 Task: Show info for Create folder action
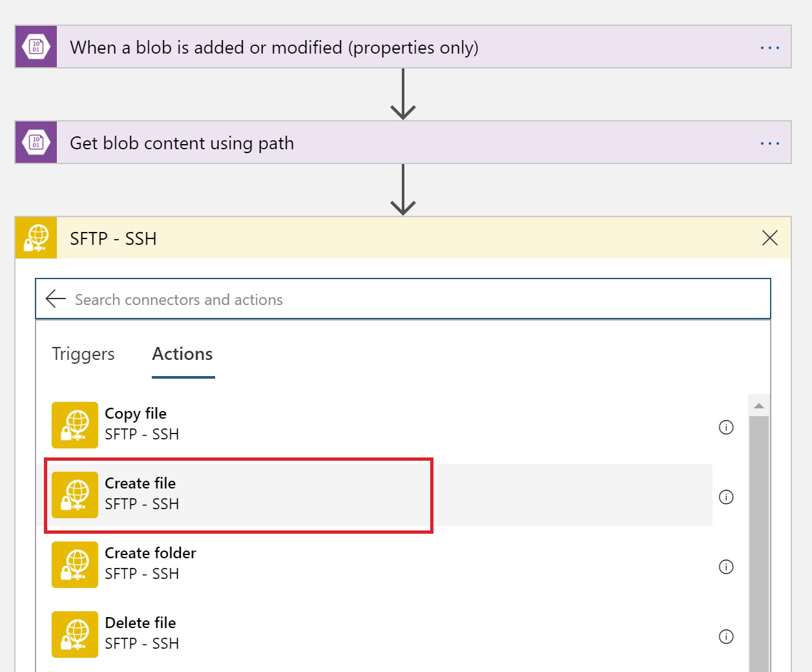coord(726,567)
